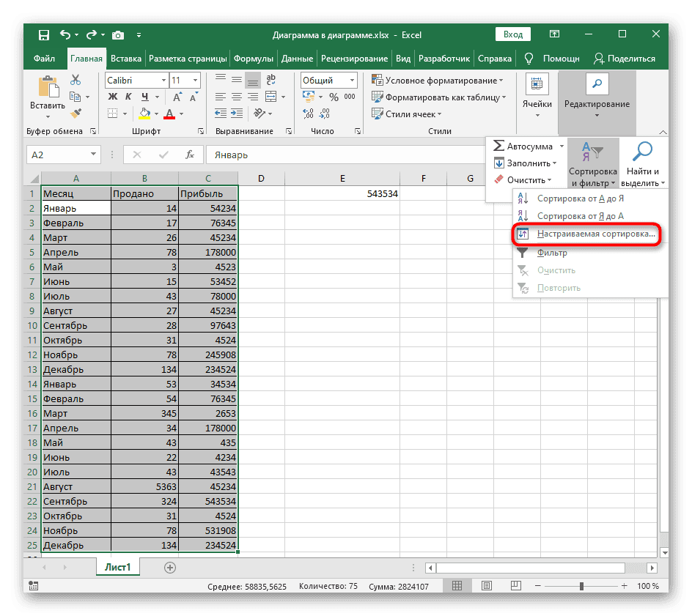Expand the number format dropdown 'Общий'
692x616 pixels.
[353, 81]
